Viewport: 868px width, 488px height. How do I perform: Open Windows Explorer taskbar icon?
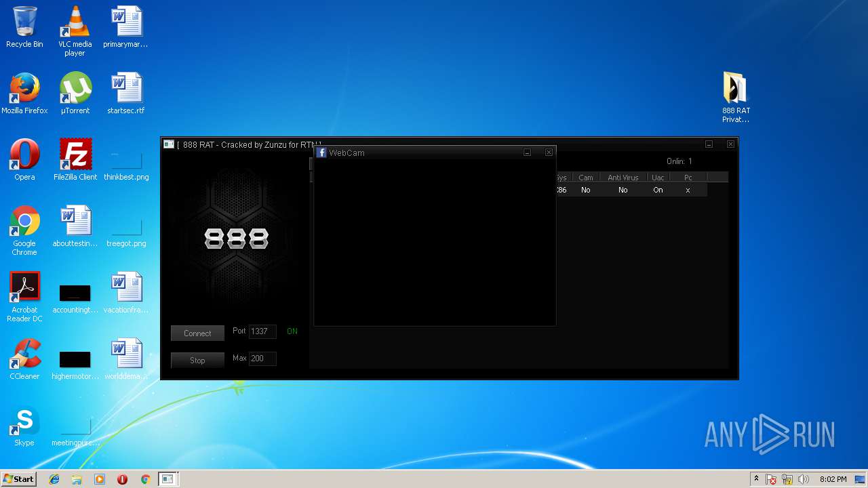77,479
